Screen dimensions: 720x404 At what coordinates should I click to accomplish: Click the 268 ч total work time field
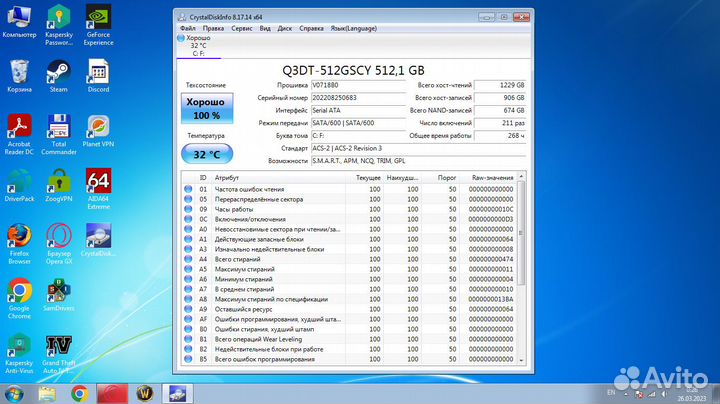tap(500, 136)
